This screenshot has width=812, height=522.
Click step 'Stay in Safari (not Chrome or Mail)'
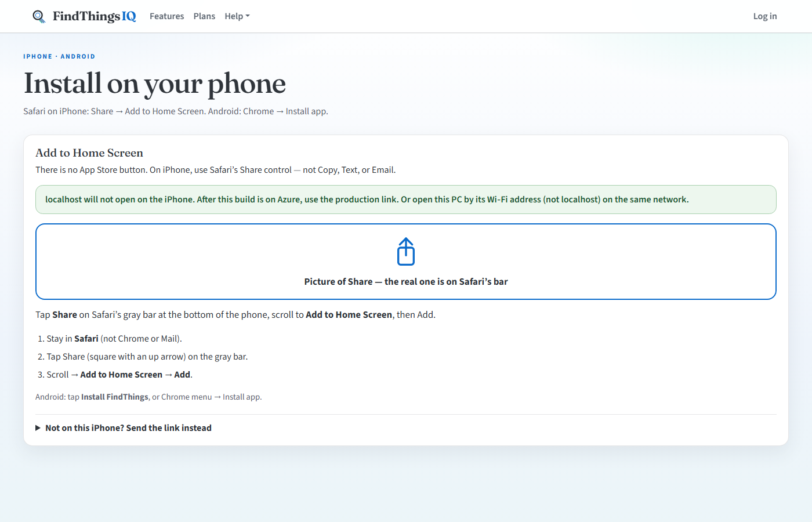tap(114, 339)
